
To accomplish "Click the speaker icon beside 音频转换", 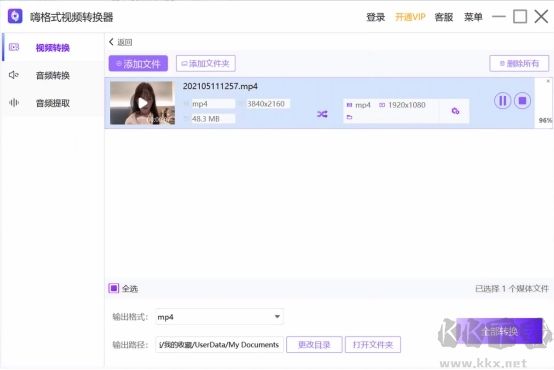I will click(x=13, y=75).
